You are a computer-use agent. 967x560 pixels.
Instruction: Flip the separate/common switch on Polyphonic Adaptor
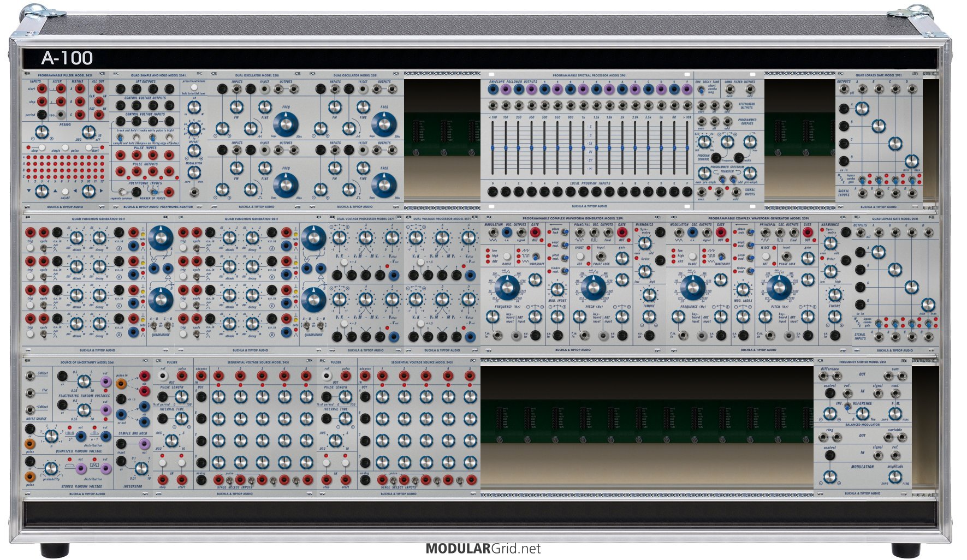click(122, 192)
